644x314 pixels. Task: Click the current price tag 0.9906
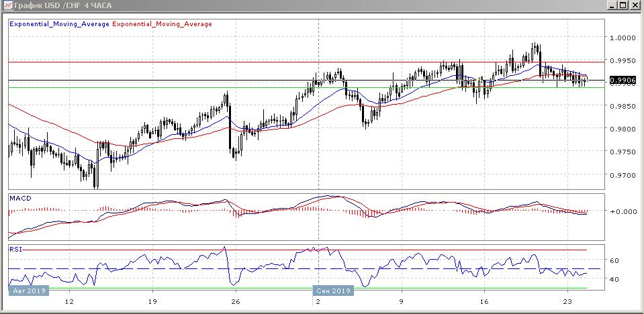coord(623,80)
